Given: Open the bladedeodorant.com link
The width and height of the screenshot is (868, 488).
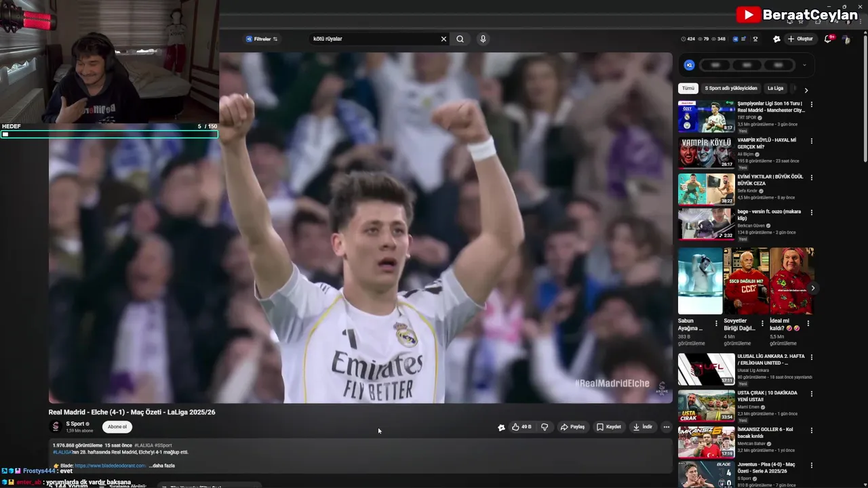Looking at the screenshot, I should 110,466.
